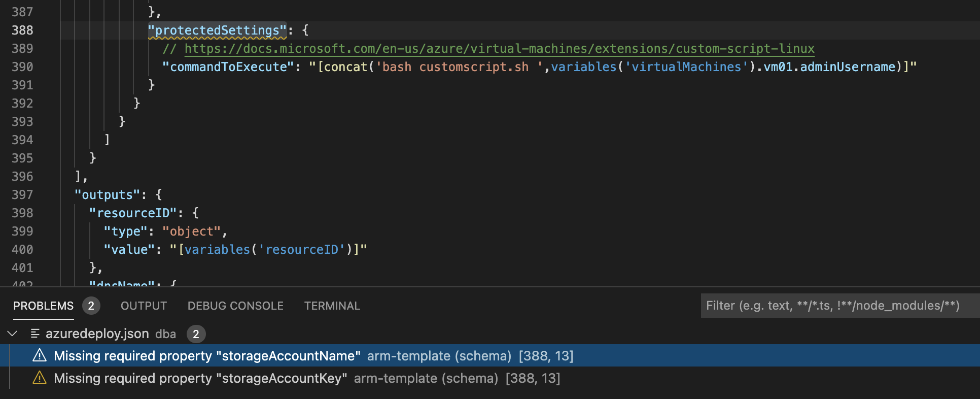Click line number 388 in gutter
Viewport: 980px width, 399px height.
pos(22,30)
